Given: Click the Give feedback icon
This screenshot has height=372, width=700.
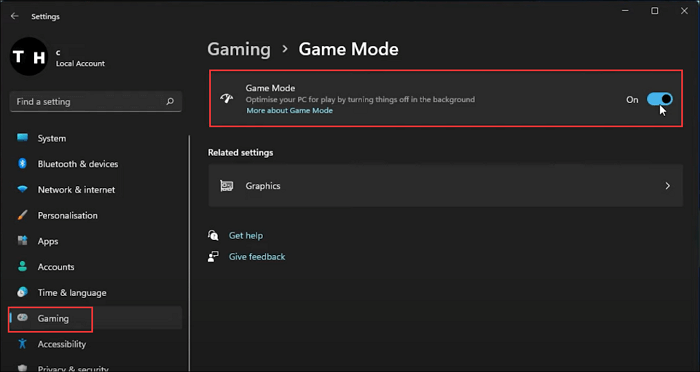Looking at the screenshot, I should point(213,256).
